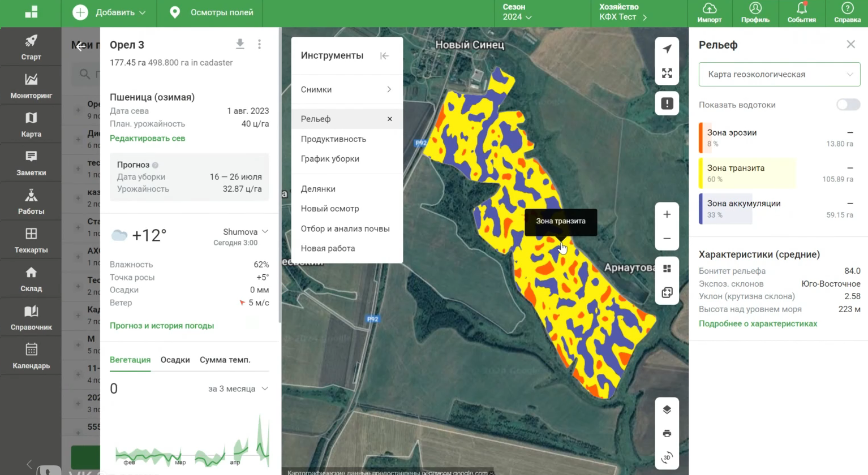Click the vegetation chart graph
Screen dimensions: 868x475
coord(191,440)
